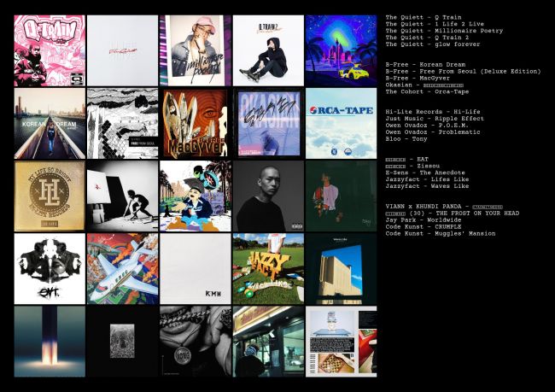555x392 pixels.
Task: Select 'The Cohort - Orca-Tape' text
Action: click(x=427, y=91)
